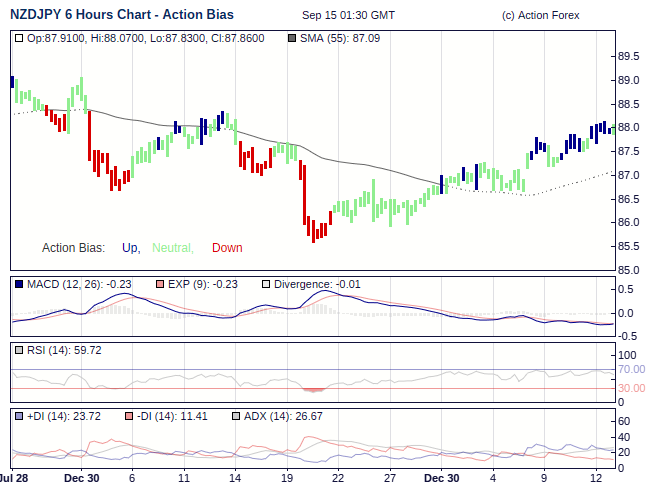The width and height of the screenshot is (650, 489).
Task: Select the green 'Neutral' Action Bias label
Action: (172, 248)
